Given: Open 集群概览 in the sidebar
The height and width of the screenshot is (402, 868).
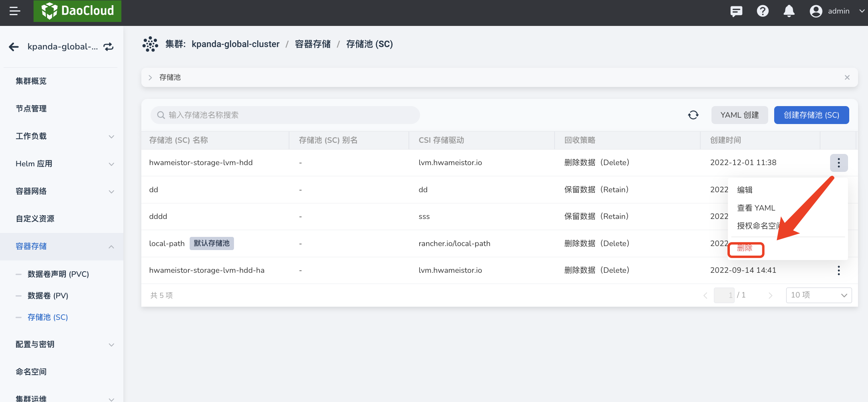Looking at the screenshot, I should [31, 81].
